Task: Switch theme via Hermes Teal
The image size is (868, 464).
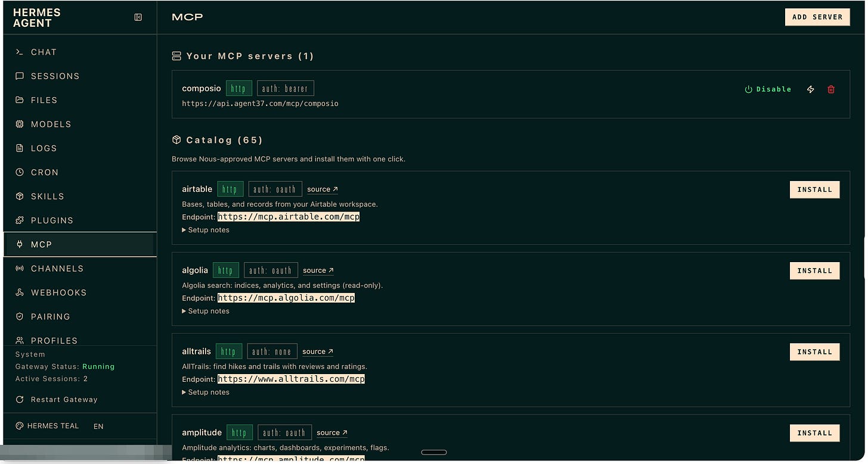Action: [47, 426]
